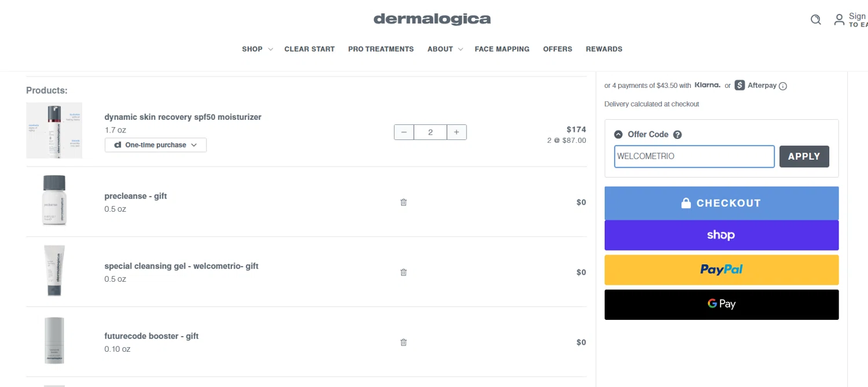Click the account user icon
This screenshot has height=387, width=868.
point(839,20)
